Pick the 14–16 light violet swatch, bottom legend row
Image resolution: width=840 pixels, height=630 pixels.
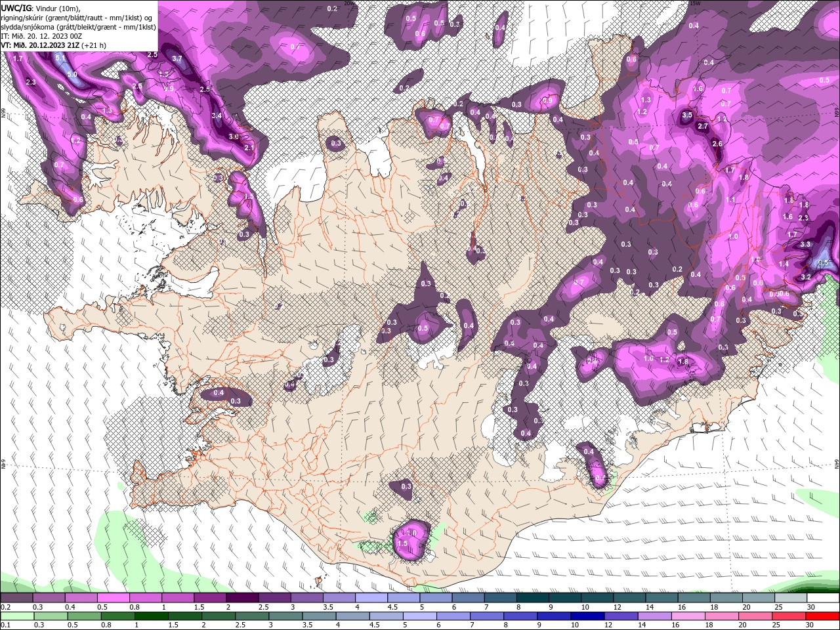(x=654, y=616)
